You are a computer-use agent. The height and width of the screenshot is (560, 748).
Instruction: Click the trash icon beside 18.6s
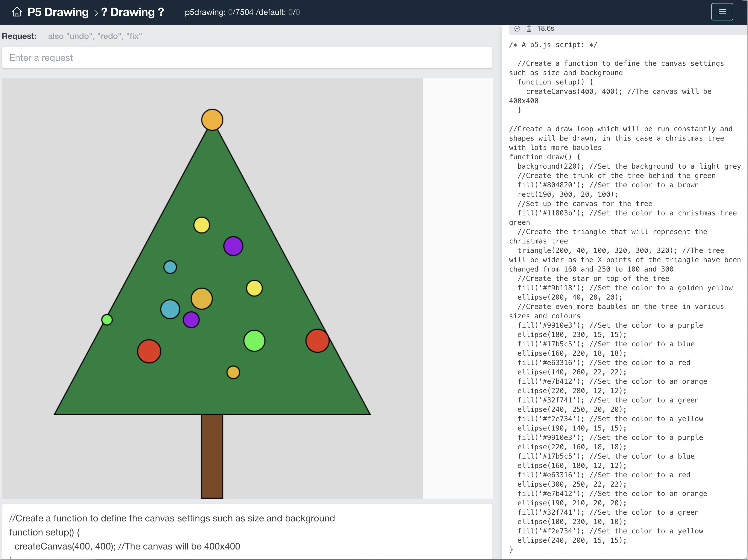pos(529,29)
